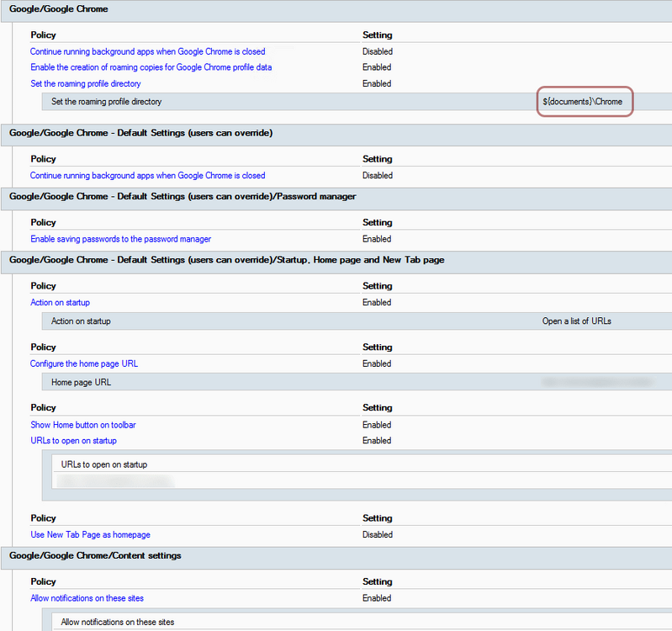Click the blue 'Action on startup' policy link
Viewport: 672px width, 631px height.
(x=60, y=302)
